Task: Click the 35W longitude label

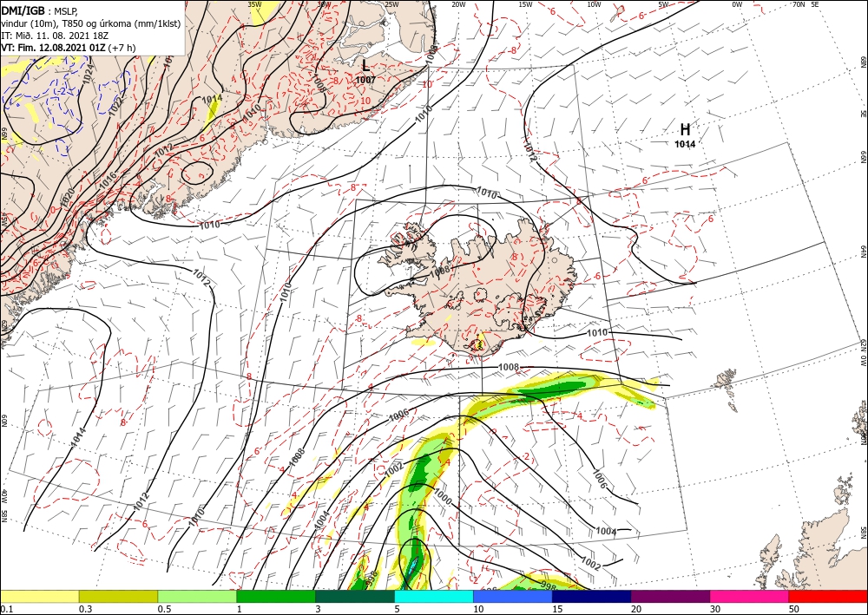Action: (x=254, y=4)
